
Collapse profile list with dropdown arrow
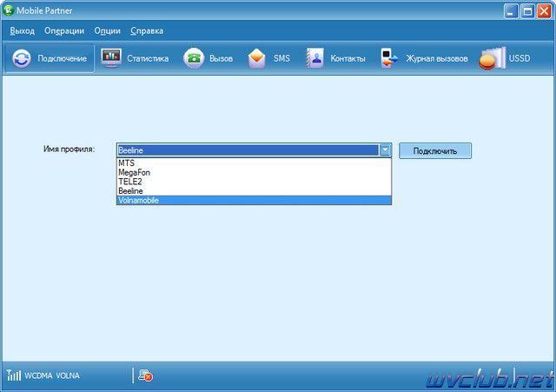point(385,150)
